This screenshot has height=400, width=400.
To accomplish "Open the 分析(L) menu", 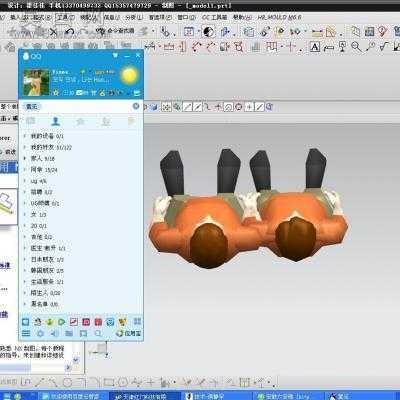I will click(134, 17).
